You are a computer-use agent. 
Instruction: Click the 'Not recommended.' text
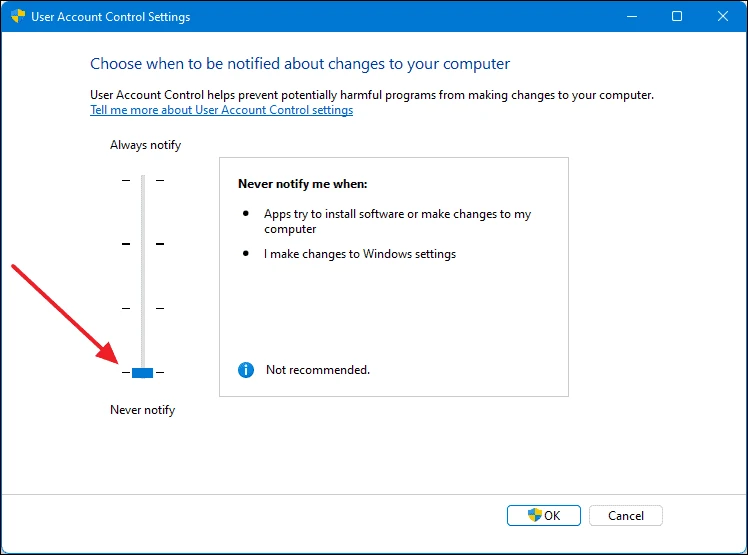pos(318,370)
